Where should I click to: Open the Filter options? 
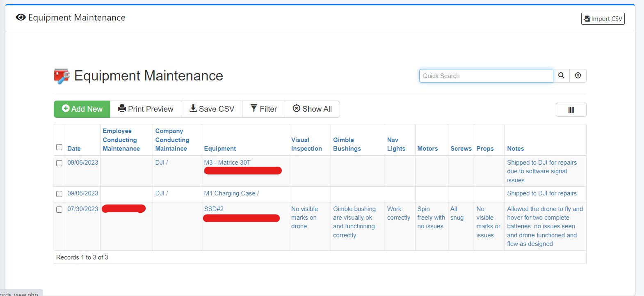pyautogui.click(x=263, y=109)
